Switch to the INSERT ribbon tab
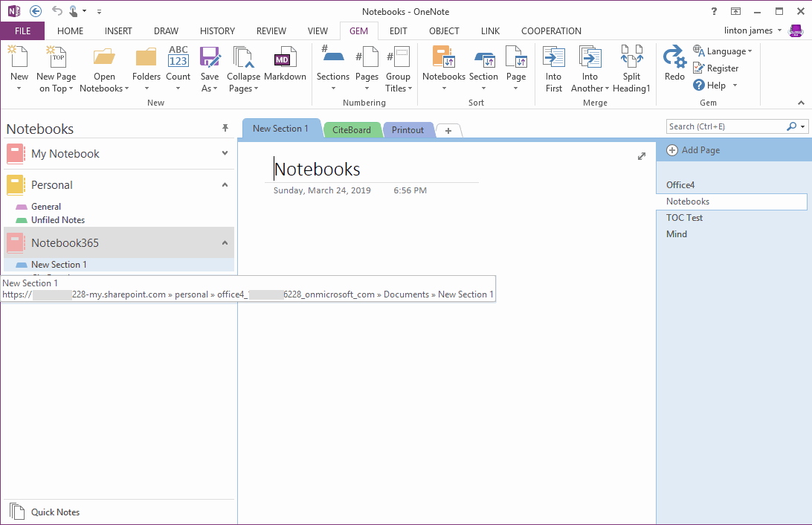This screenshot has height=525, width=812. coord(118,31)
